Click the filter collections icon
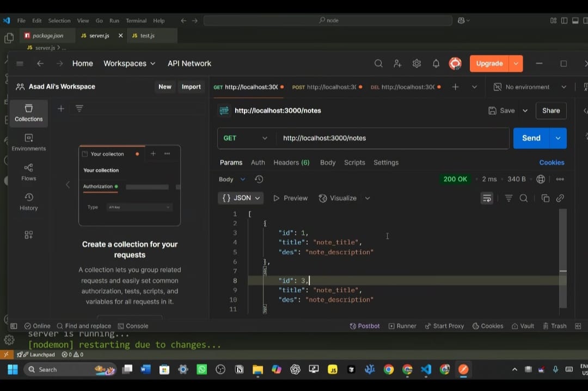 pos(79,109)
